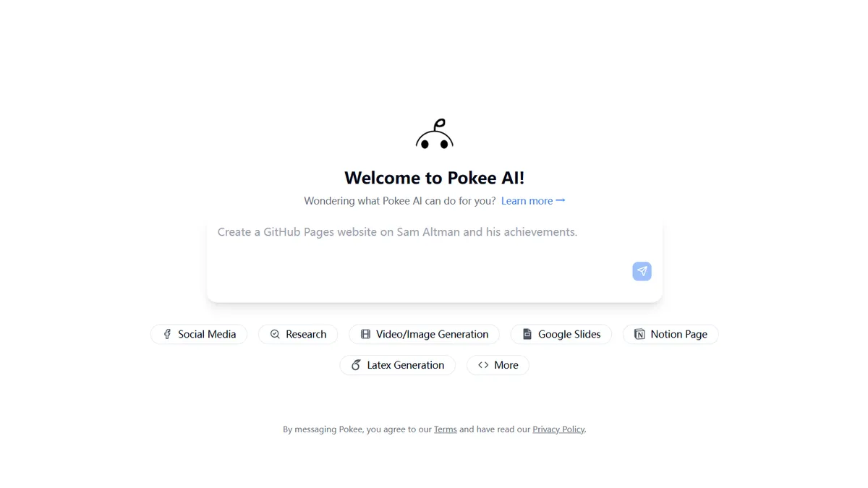Click the Google Slides document icon
Image resolution: width=868 pixels, height=488 pixels.
click(x=527, y=334)
